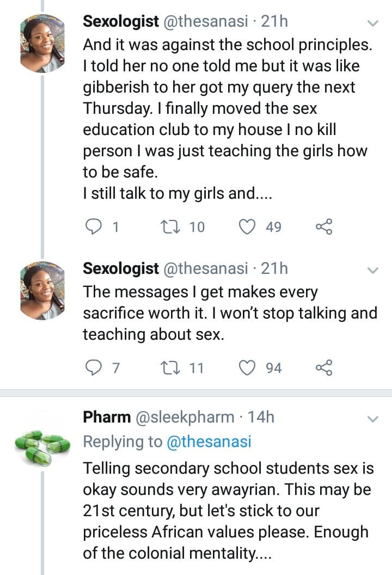Open the @sleekpharm handle
This screenshot has width=392, height=575.
tap(185, 418)
